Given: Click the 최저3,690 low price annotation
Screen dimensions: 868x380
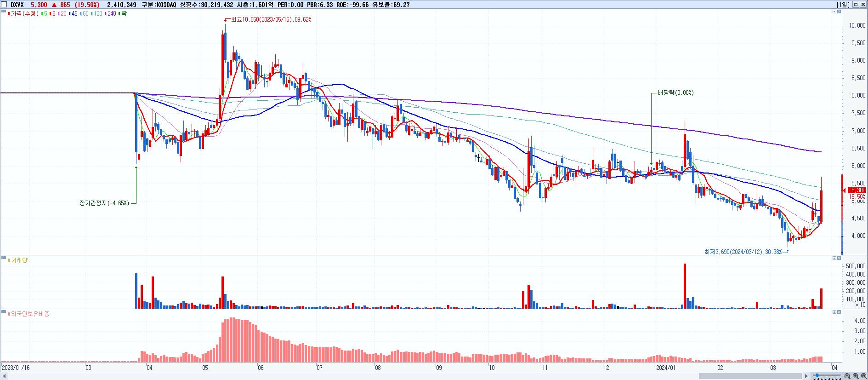Looking at the screenshot, I should tap(743, 252).
